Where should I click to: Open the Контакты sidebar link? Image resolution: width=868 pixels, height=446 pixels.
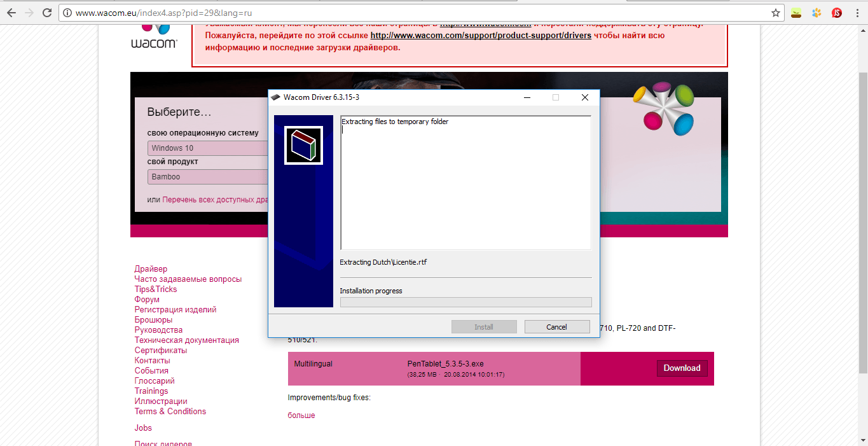[153, 361]
